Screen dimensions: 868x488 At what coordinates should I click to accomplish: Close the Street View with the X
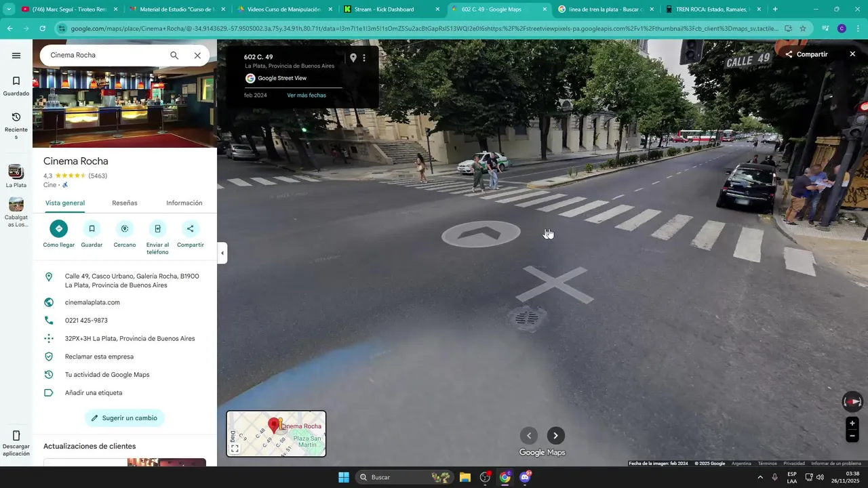852,54
